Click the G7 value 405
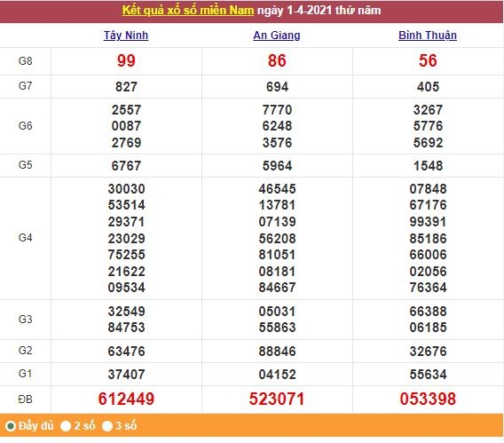 pyautogui.click(x=428, y=87)
